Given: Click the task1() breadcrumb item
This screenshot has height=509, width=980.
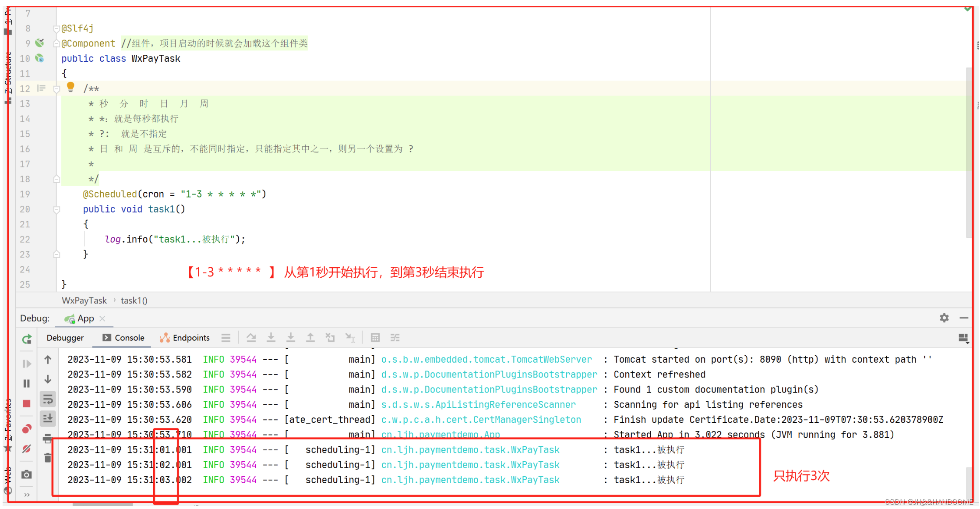Looking at the screenshot, I should coord(134,300).
